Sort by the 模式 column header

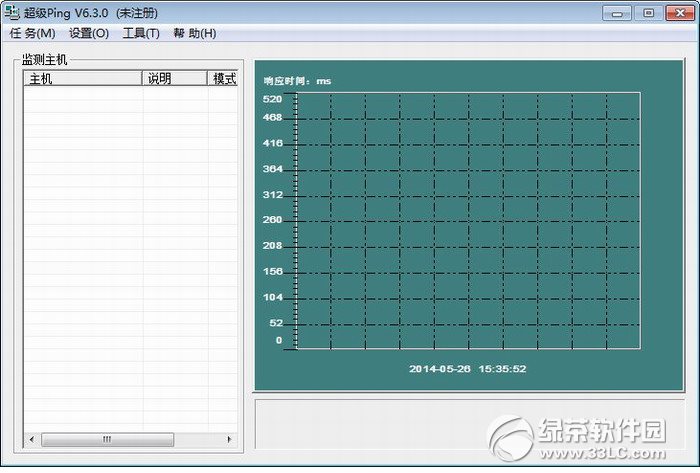coord(223,79)
